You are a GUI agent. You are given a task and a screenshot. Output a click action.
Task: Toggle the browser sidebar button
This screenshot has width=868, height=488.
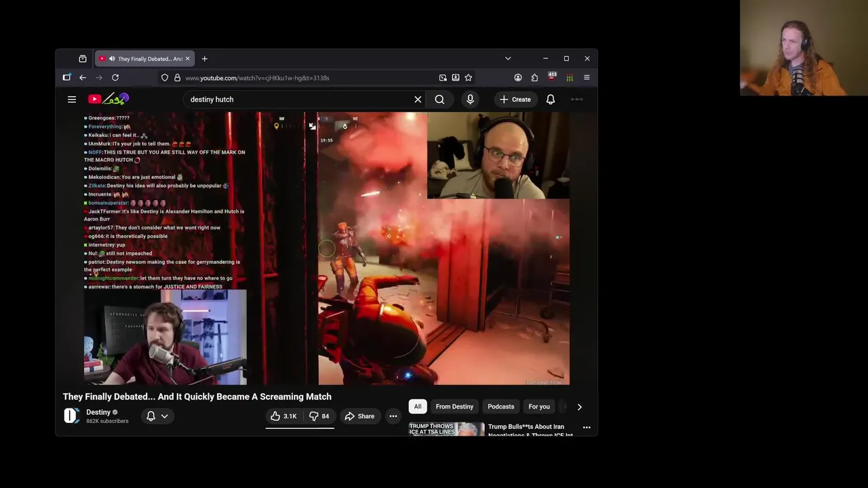66,78
